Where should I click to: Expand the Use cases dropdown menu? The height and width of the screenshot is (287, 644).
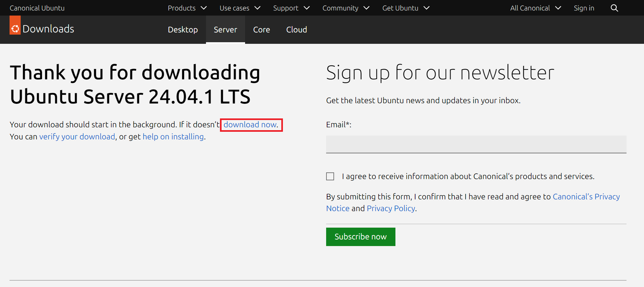point(240,8)
